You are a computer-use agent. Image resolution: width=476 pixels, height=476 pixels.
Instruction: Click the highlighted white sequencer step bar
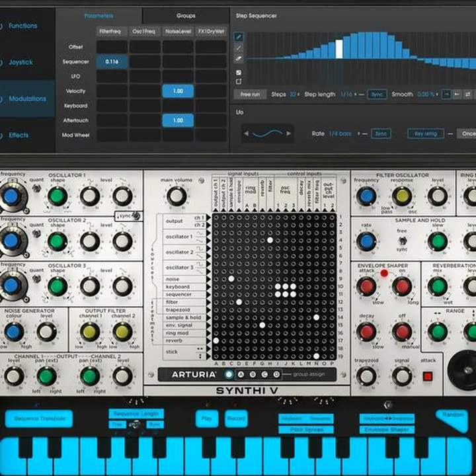point(338,49)
